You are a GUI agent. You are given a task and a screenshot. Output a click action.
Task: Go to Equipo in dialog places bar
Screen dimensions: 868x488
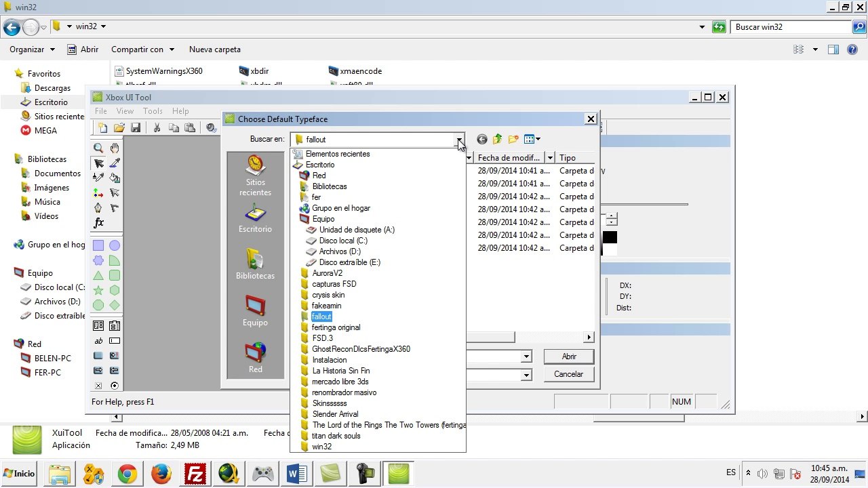(255, 311)
